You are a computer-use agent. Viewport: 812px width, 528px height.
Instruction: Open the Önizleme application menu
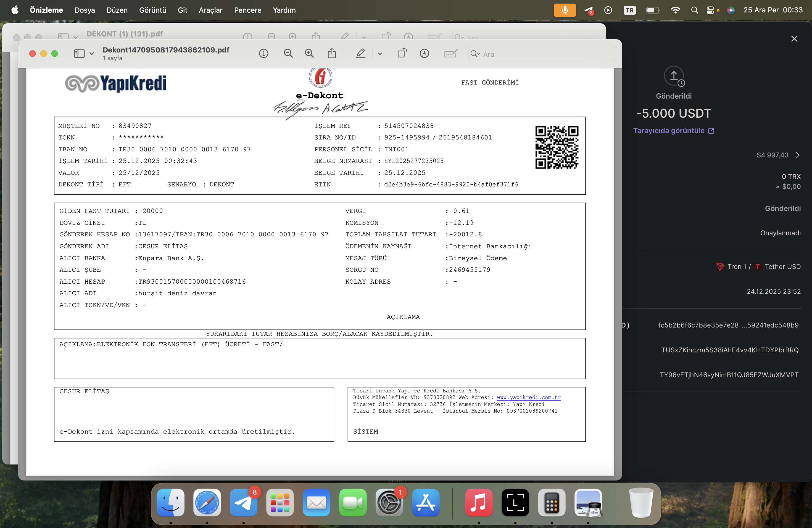click(x=46, y=10)
